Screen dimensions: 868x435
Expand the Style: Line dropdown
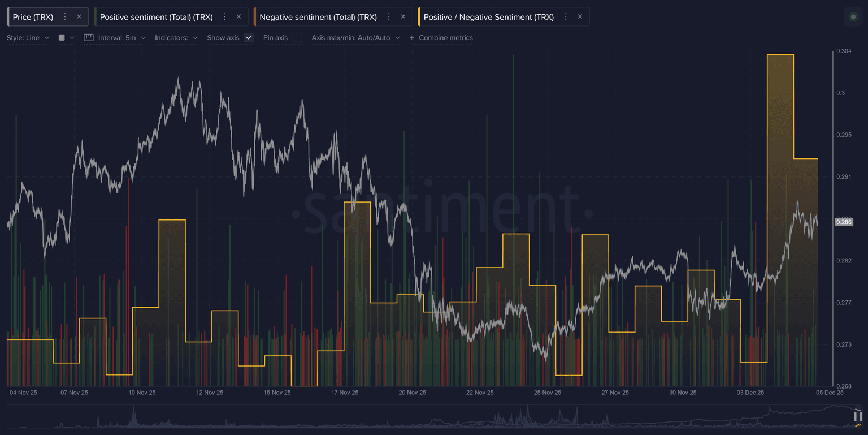pos(28,38)
